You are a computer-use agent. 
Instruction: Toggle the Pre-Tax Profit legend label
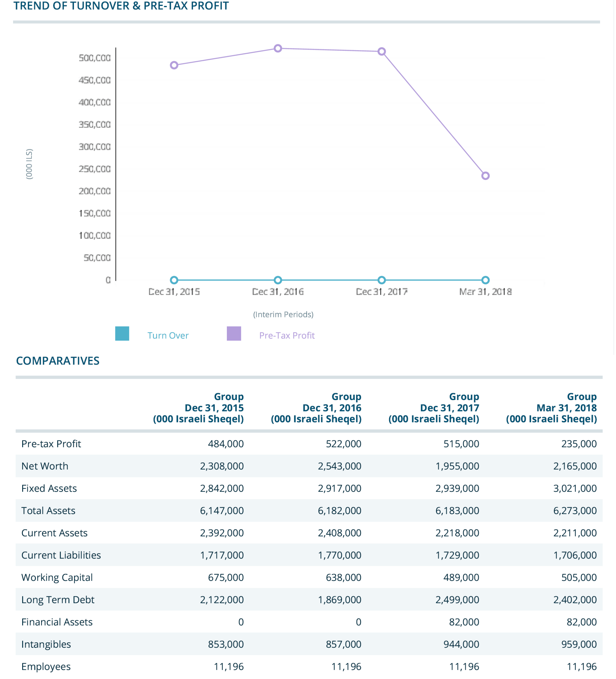287,336
